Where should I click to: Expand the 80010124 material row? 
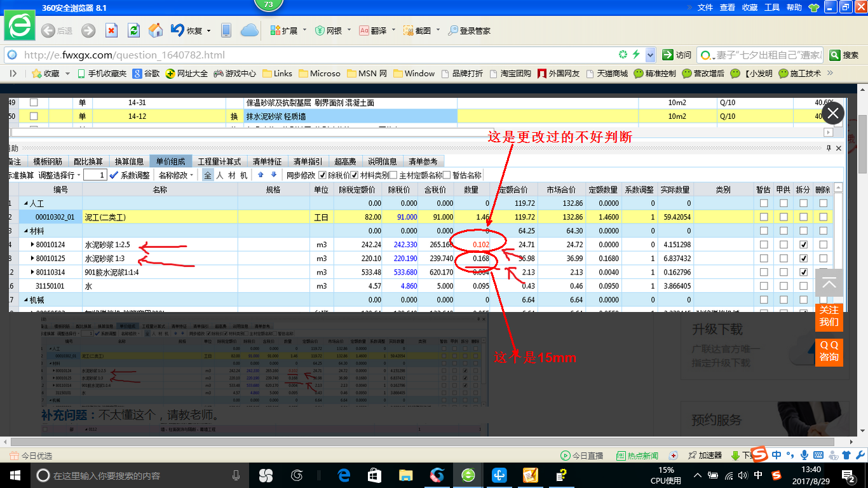click(32, 245)
